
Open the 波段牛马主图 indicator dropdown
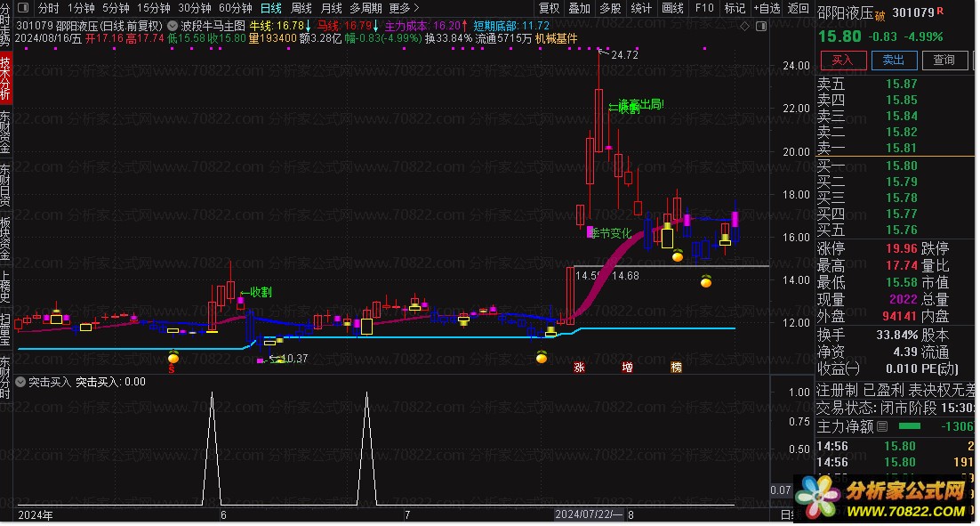[173, 27]
